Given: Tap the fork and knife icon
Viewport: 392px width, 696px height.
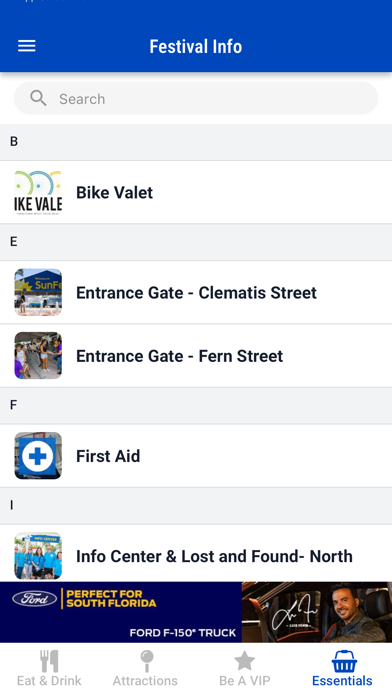Looking at the screenshot, I should point(49,661).
